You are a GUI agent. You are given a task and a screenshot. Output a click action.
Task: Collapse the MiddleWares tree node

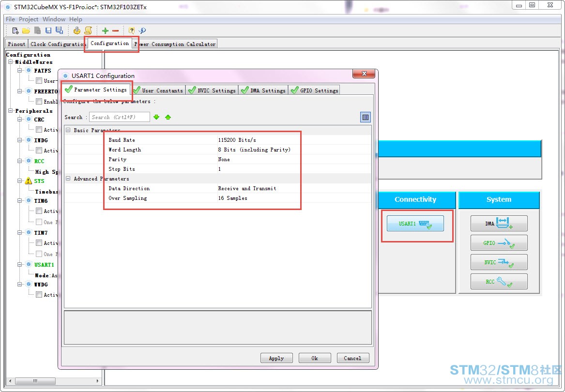pyautogui.click(x=11, y=61)
